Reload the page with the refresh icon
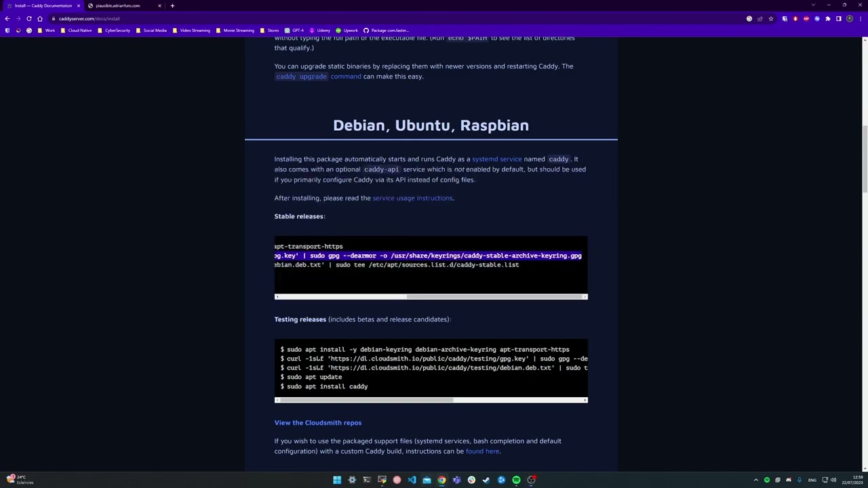The height and width of the screenshot is (488, 868). pos(29,18)
